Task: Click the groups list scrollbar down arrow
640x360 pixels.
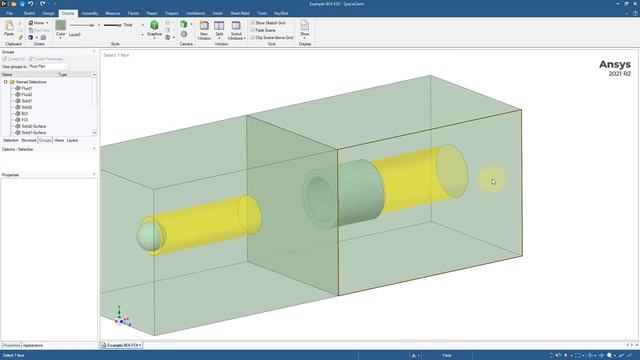Action: tap(94, 133)
